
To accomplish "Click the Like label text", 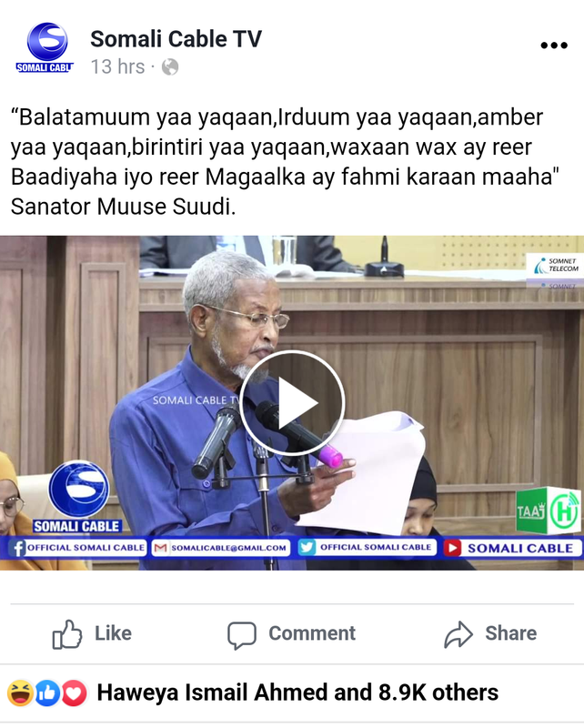I will pyautogui.click(x=114, y=633).
